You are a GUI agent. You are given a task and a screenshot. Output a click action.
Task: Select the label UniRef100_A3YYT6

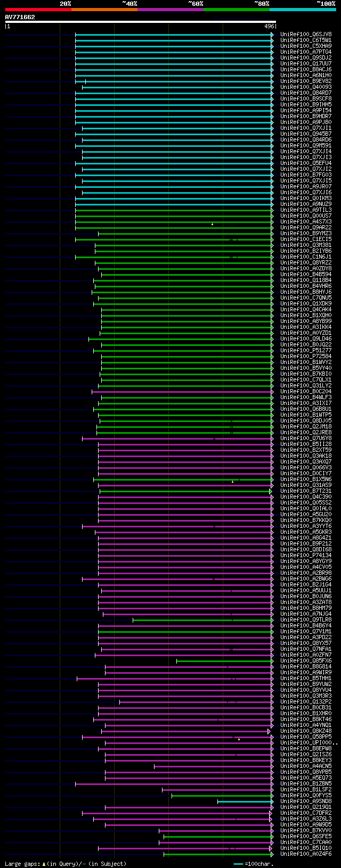306,526
